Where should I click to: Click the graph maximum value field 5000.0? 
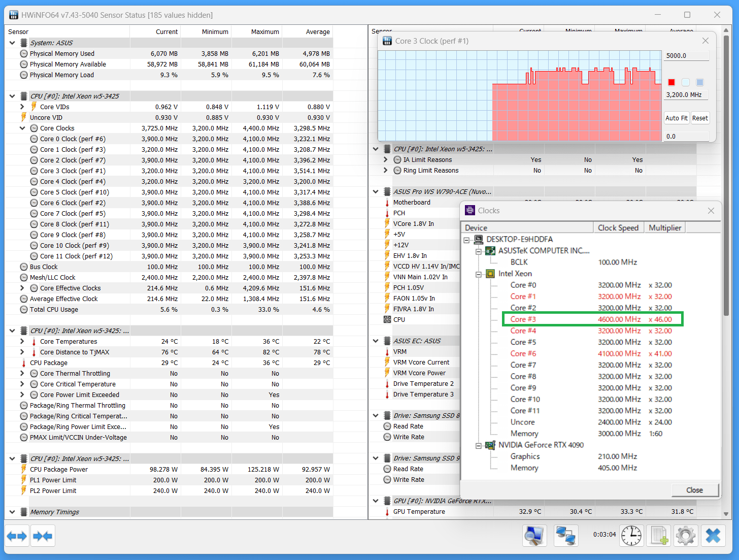(x=686, y=55)
